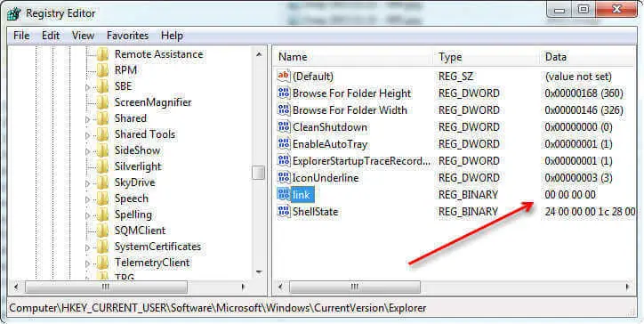Expand the Shared Tools key
The height and width of the screenshot is (324, 644).
pos(87,135)
